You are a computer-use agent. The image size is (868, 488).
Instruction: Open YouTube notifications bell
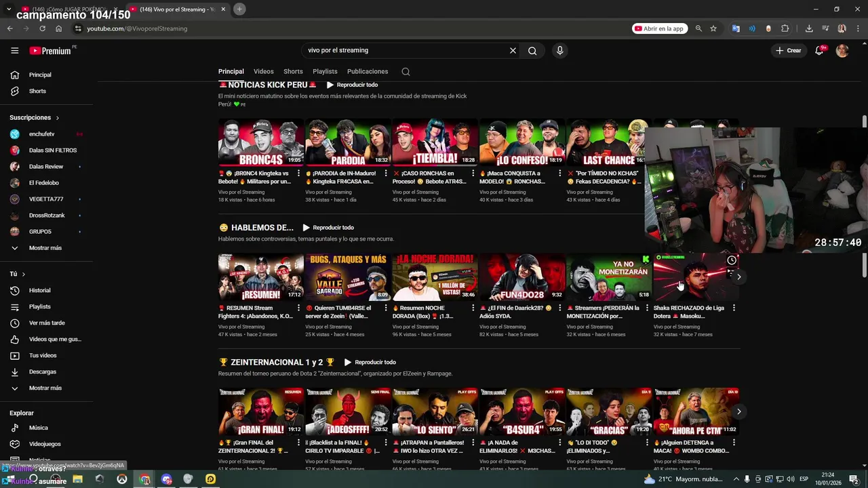[819, 50]
